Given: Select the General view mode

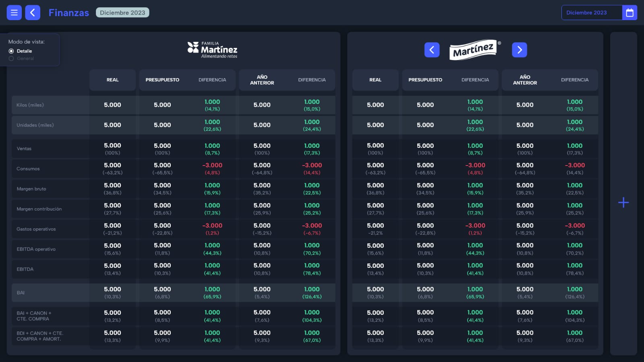Looking at the screenshot, I should click(x=12, y=58).
